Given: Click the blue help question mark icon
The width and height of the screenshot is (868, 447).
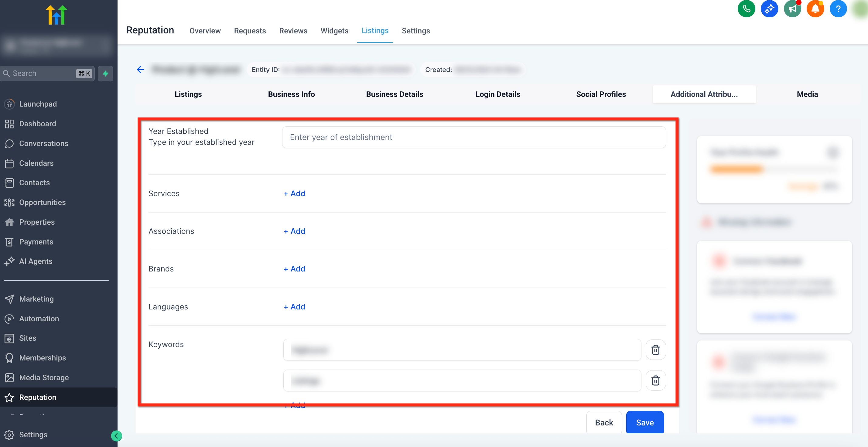Looking at the screenshot, I should [x=838, y=9].
